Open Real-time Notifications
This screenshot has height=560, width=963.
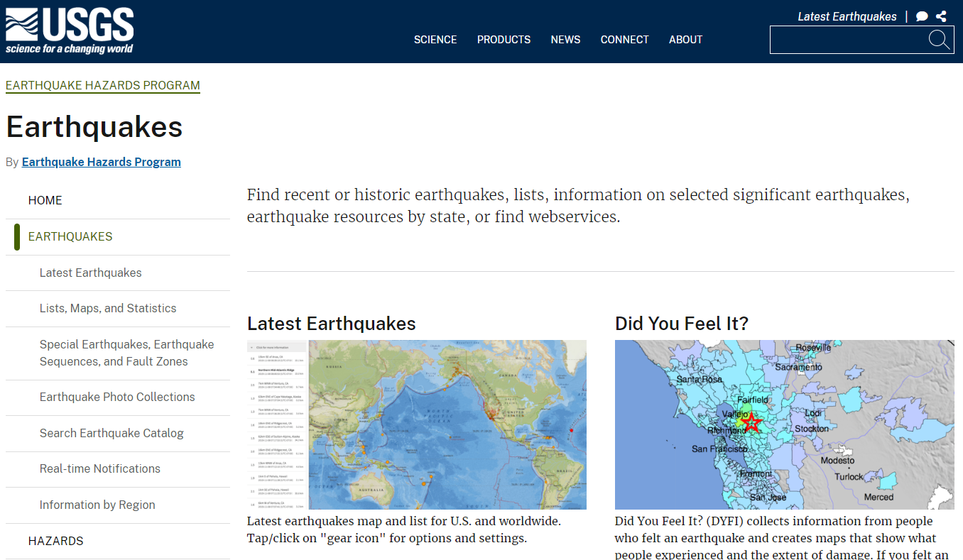click(99, 469)
